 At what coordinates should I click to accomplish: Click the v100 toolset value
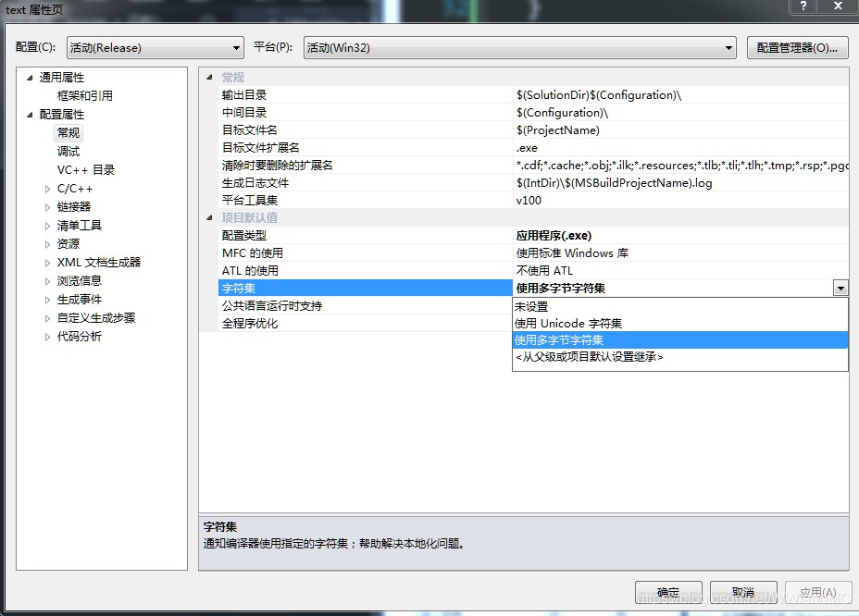[x=681, y=200]
